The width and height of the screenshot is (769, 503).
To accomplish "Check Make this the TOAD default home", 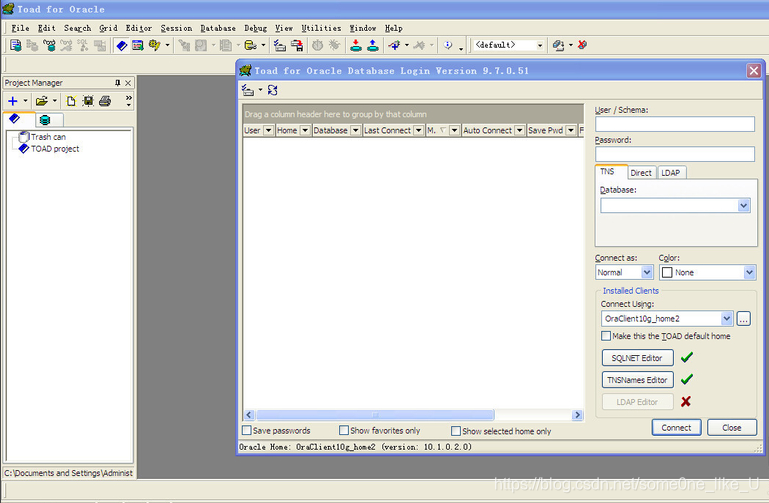I will click(606, 336).
